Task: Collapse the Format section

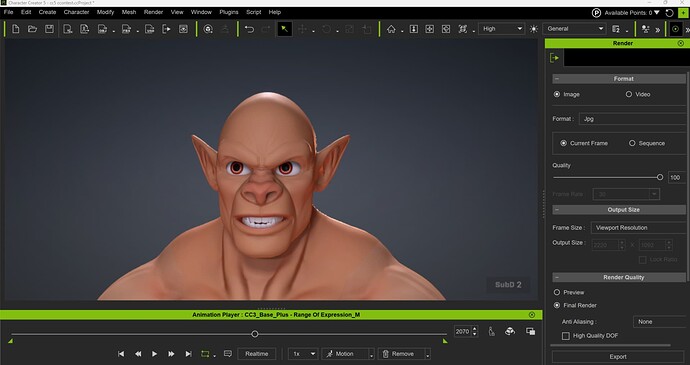Action: click(557, 79)
